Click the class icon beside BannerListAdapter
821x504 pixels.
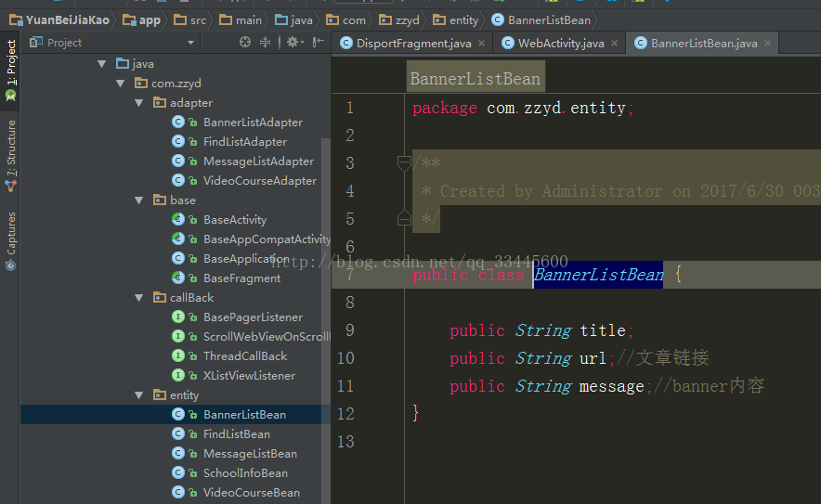coord(178,122)
